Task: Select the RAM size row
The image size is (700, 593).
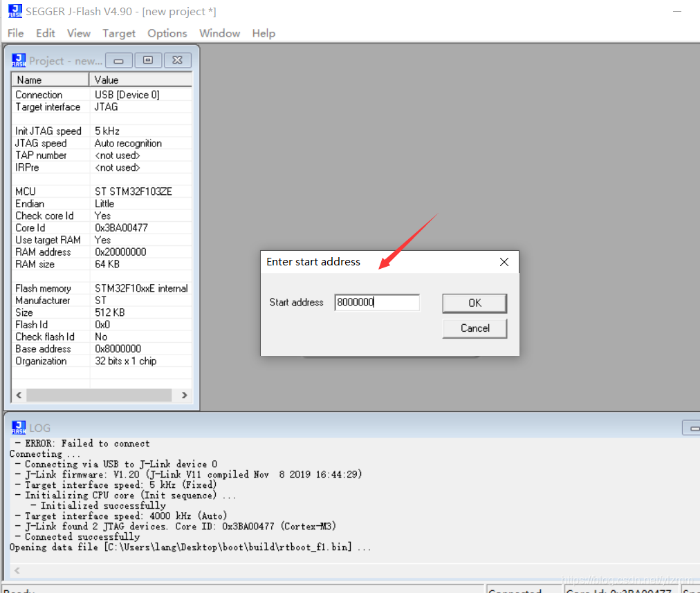Action: (x=102, y=264)
